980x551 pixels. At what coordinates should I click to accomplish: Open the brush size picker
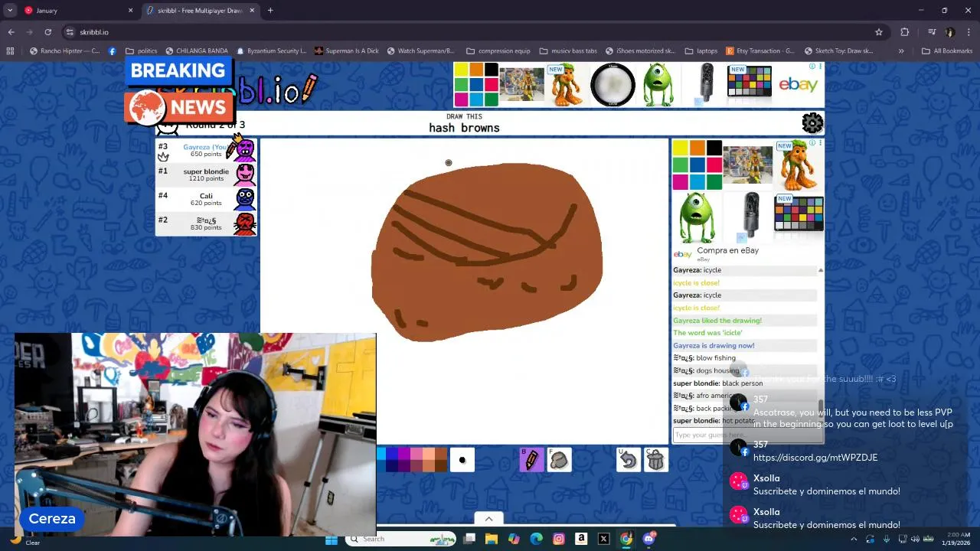coord(462,459)
